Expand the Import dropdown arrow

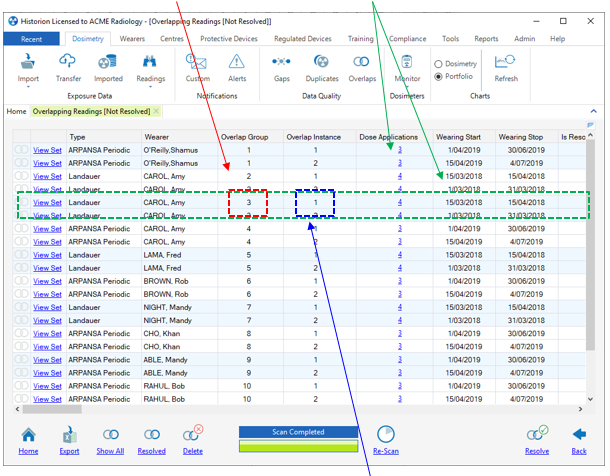coord(28,87)
